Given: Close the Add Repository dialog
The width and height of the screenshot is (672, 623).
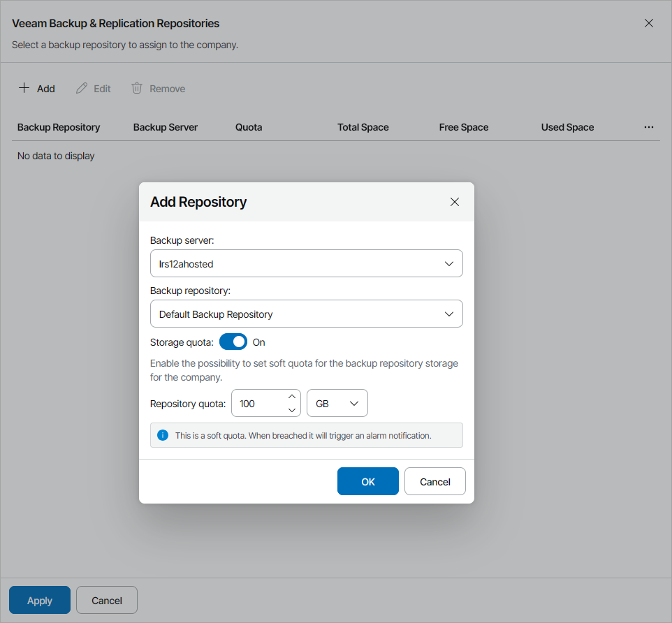Looking at the screenshot, I should click(x=455, y=202).
